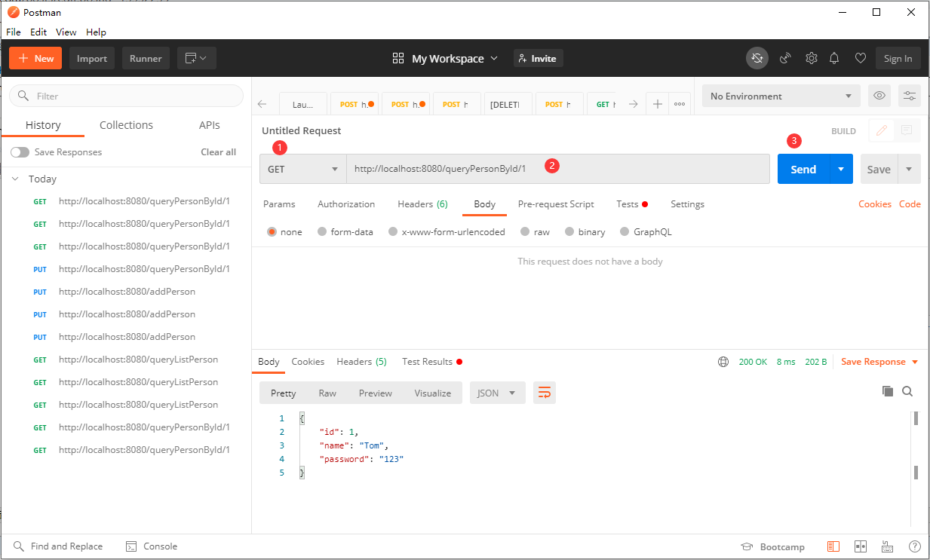This screenshot has width=930, height=560.
Task: Open the help question mark icon
Action: tap(914, 546)
